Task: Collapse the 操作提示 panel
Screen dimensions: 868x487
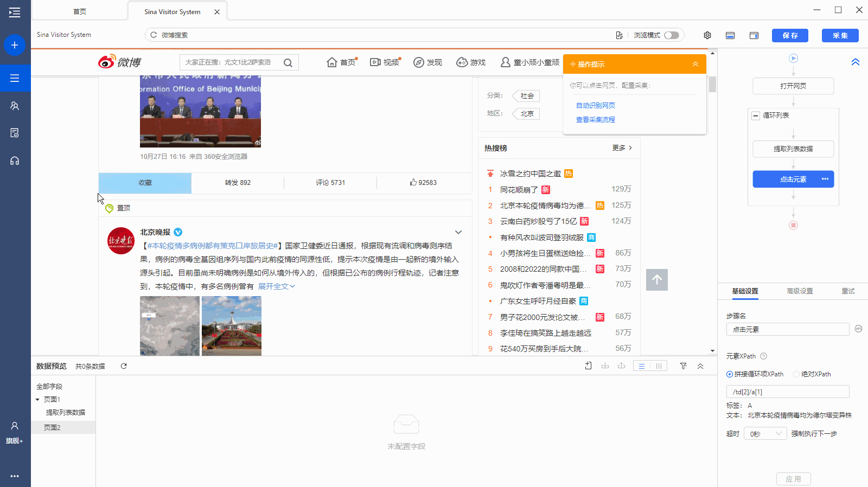Action: [x=695, y=64]
